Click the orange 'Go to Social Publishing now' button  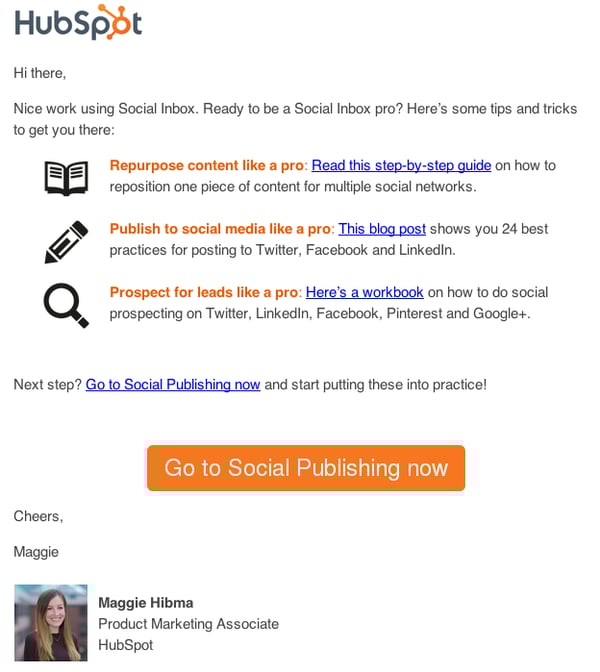pyautogui.click(x=306, y=468)
